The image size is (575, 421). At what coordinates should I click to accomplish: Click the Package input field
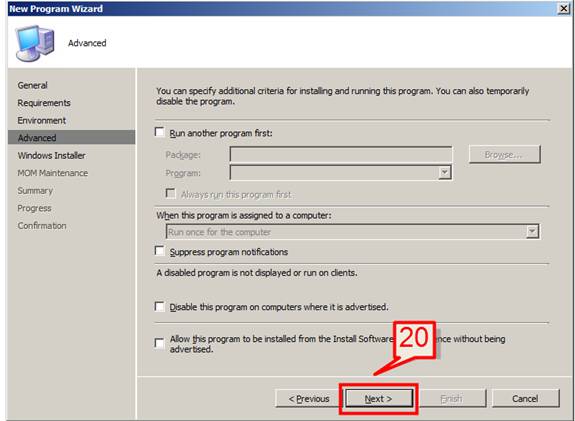[341, 154]
